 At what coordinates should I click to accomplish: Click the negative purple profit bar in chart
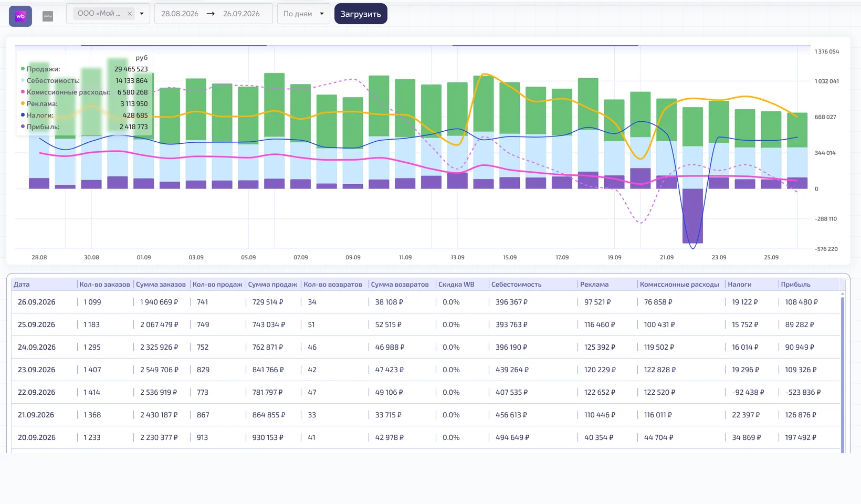click(692, 216)
